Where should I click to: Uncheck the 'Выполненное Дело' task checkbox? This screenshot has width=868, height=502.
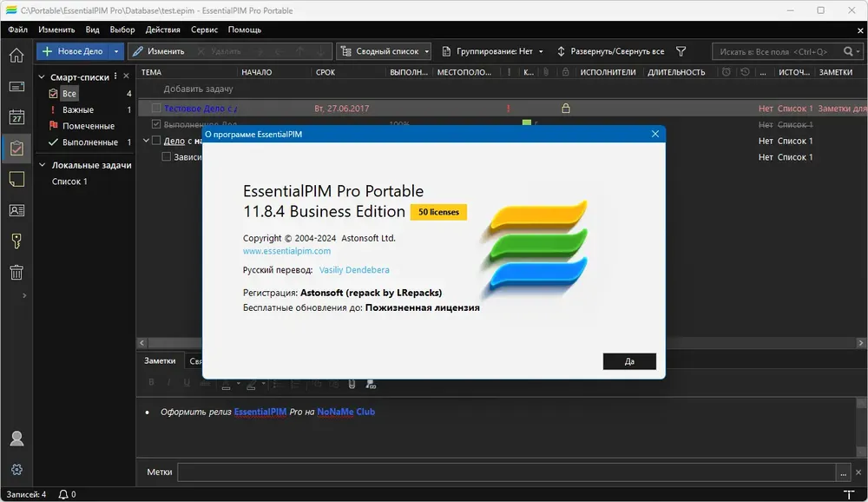156,124
